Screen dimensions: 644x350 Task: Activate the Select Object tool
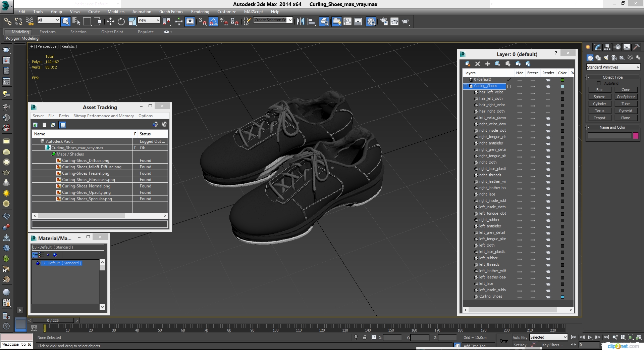tap(66, 21)
